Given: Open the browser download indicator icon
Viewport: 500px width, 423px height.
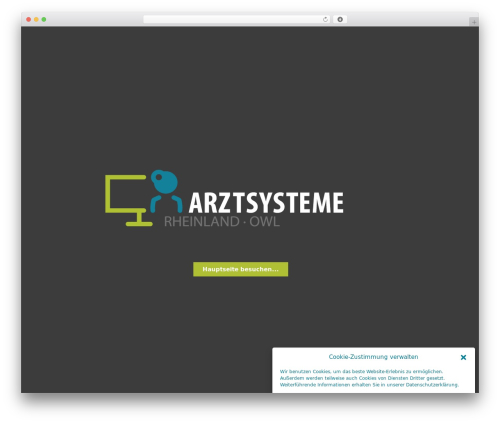Looking at the screenshot, I should tap(340, 19).
